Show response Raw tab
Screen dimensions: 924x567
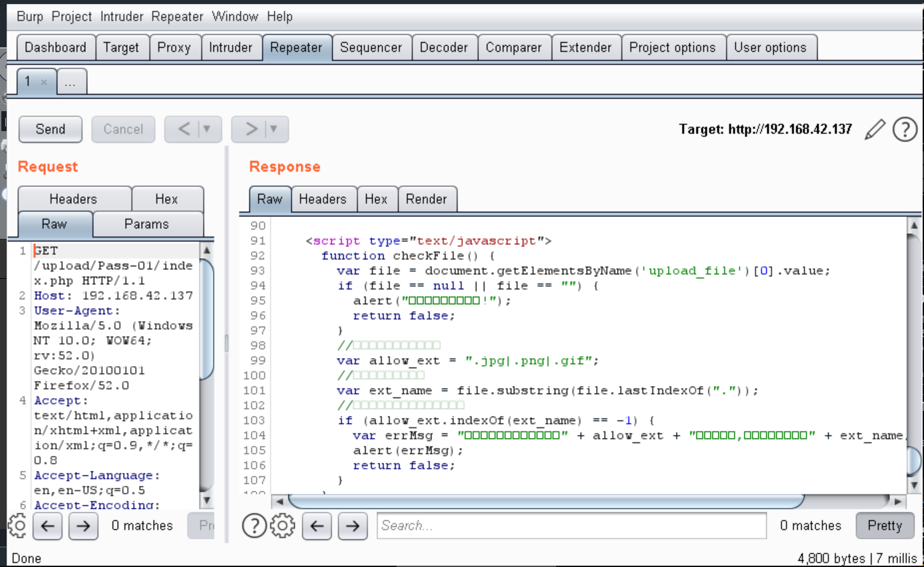[x=270, y=199]
